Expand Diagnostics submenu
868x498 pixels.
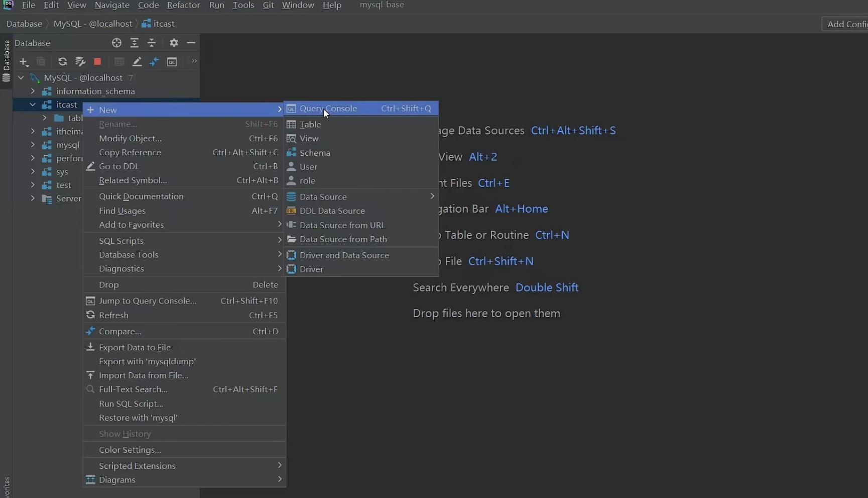[184, 269]
